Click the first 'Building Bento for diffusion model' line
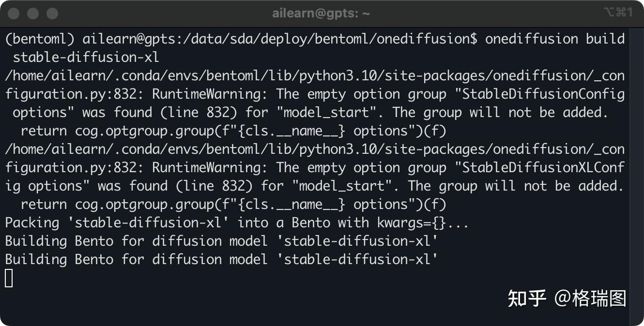Image resolution: width=644 pixels, height=326 pixels. pyautogui.click(x=221, y=241)
